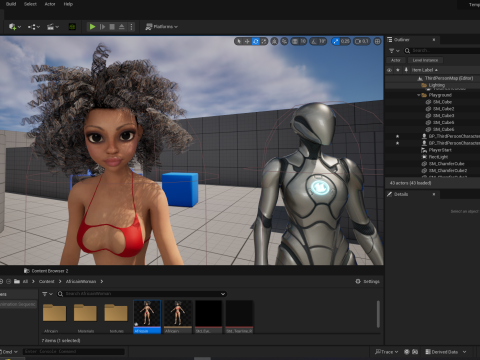
Task: Open the rotation snap 10° value dropdown
Action: [x=322, y=41]
